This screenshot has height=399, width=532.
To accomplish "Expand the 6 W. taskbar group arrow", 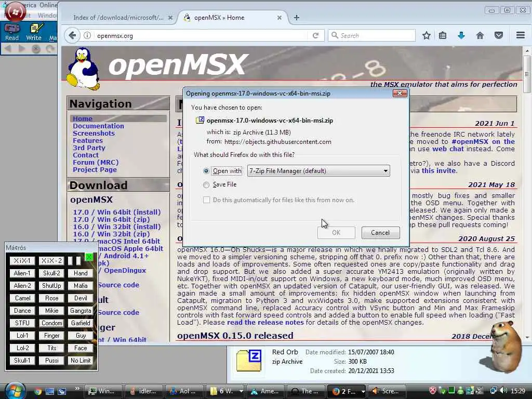I will point(241,391).
